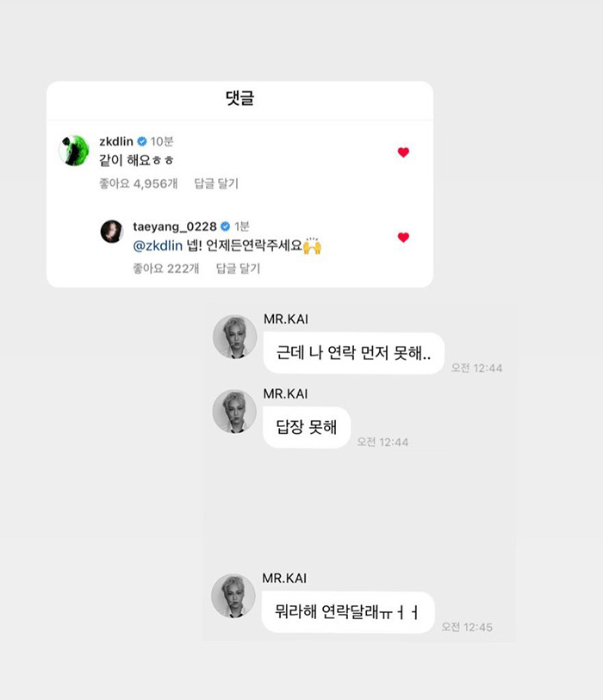Viewport: 603px width, 700px height.
Task: Select the 근데 나 연락 먼저 못해 message bubble
Action: 354,353
